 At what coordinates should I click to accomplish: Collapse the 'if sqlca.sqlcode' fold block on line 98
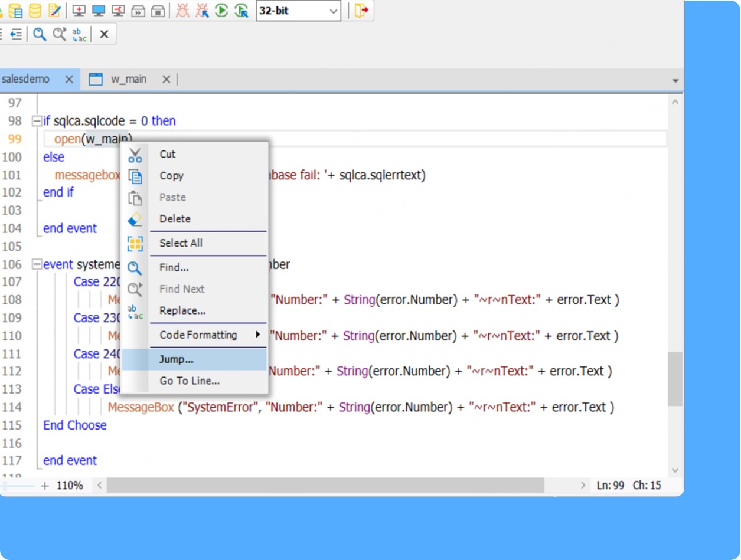point(37,121)
